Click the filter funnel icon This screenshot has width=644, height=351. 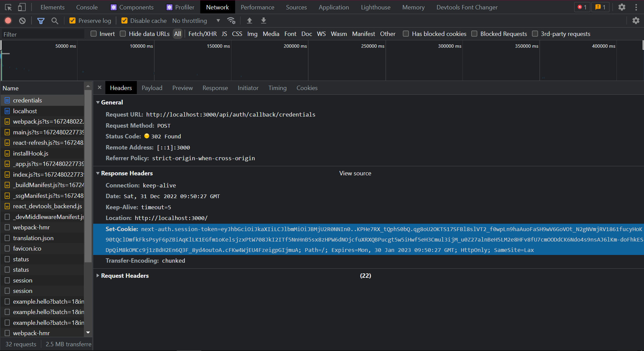(x=41, y=21)
